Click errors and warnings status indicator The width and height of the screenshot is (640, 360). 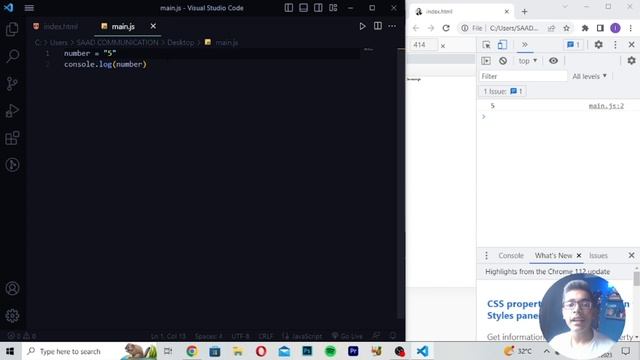[x=22, y=336]
